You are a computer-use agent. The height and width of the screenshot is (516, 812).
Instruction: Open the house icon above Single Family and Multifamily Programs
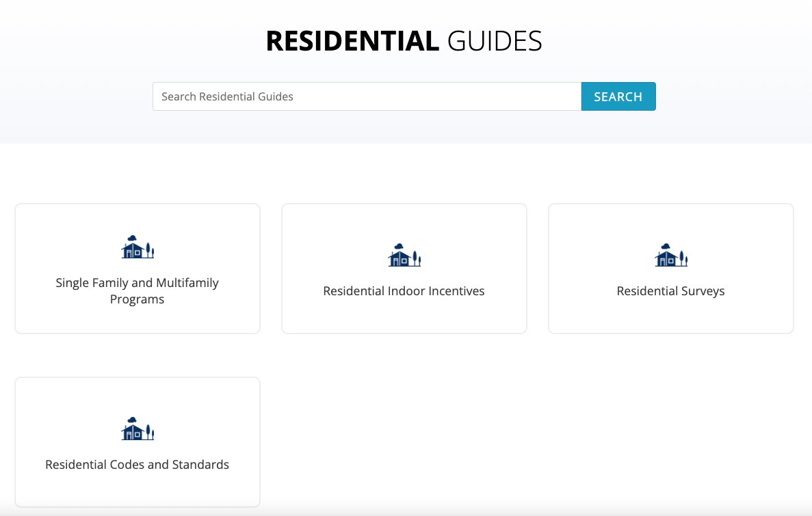click(x=137, y=247)
